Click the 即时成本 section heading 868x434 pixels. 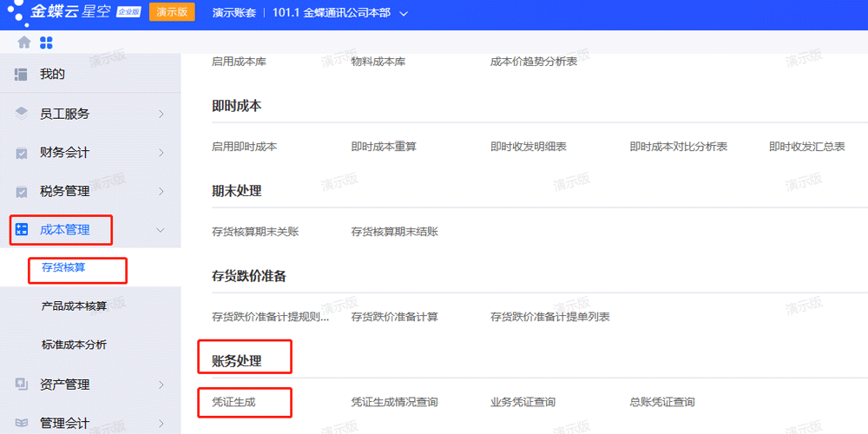(236, 106)
